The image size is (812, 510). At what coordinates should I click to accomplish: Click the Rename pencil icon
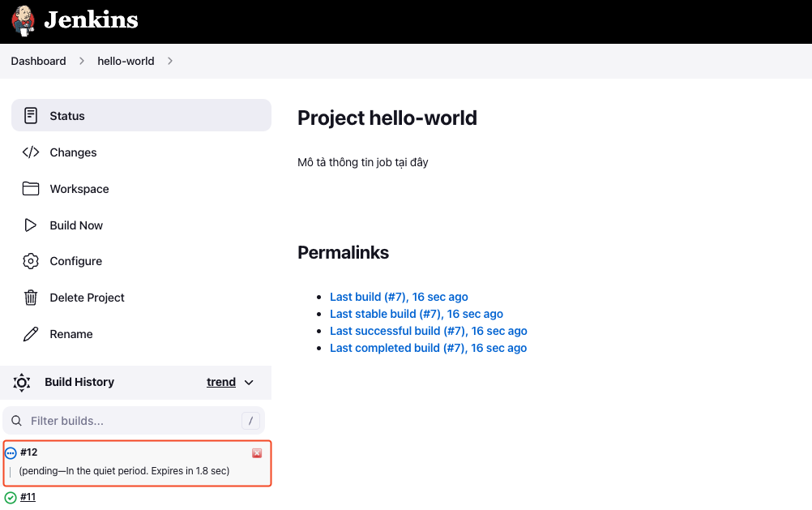(31, 334)
